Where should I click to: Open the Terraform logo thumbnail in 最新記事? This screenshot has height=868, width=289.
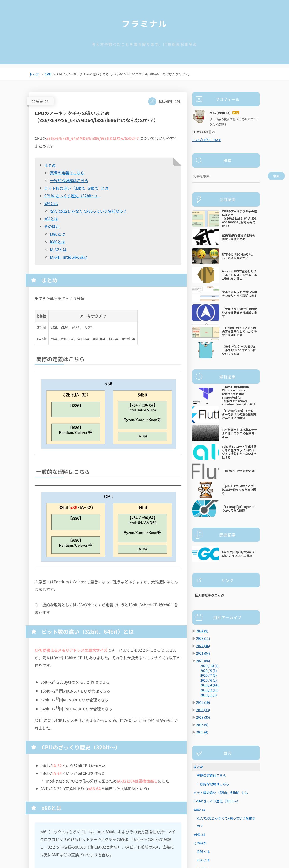[205, 396]
